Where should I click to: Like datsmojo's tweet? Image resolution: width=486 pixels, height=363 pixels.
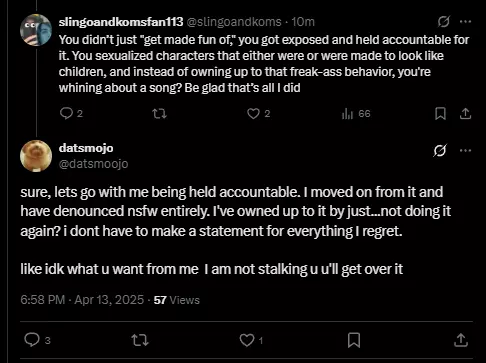251,340
